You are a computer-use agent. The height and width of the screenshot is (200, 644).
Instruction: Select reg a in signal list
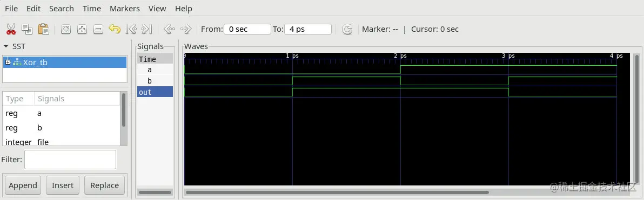click(x=62, y=114)
